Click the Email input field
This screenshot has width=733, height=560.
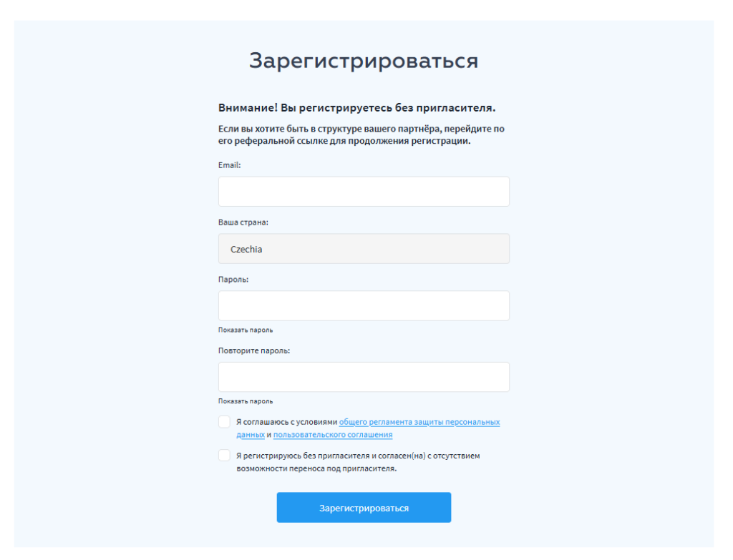pyautogui.click(x=364, y=192)
